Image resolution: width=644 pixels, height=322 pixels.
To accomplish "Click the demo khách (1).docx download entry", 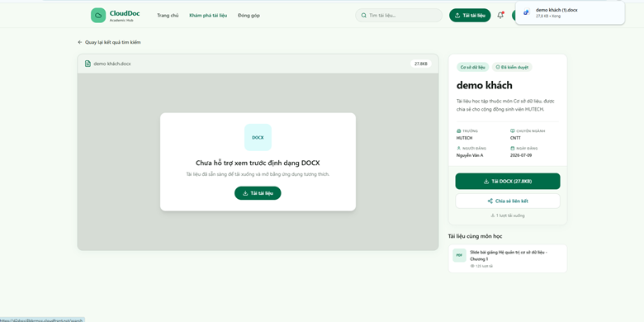I will point(570,12).
